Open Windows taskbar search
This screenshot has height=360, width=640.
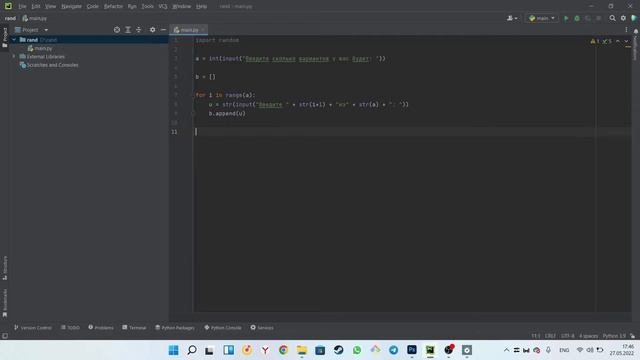pos(192,350)
